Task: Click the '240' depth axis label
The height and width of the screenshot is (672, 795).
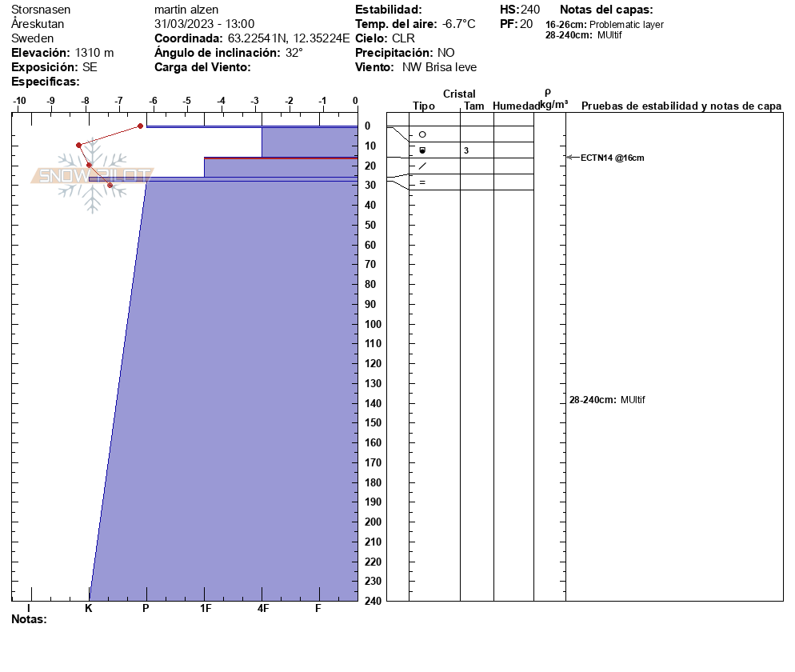Action: point(374,601)
